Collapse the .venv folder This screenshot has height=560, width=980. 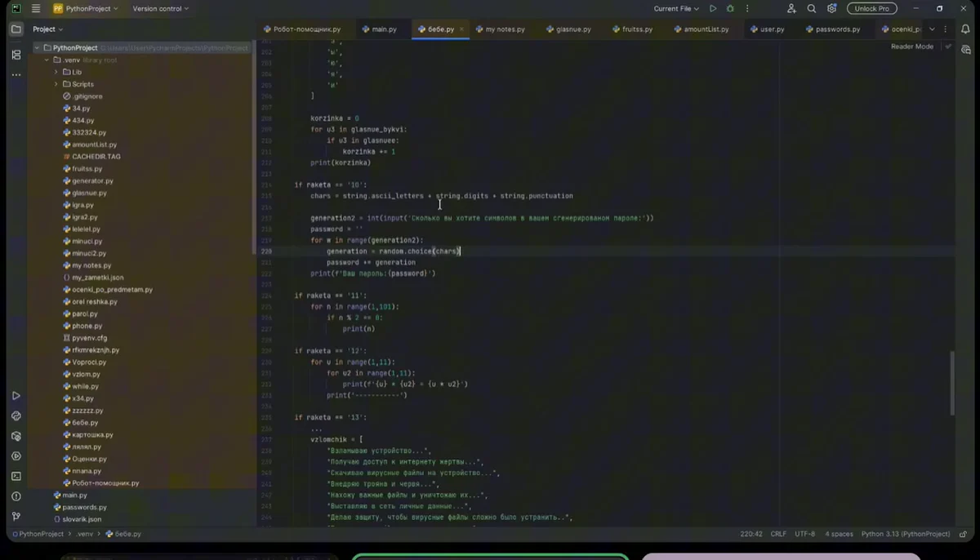pyautogui.click(x=47, y=60)
